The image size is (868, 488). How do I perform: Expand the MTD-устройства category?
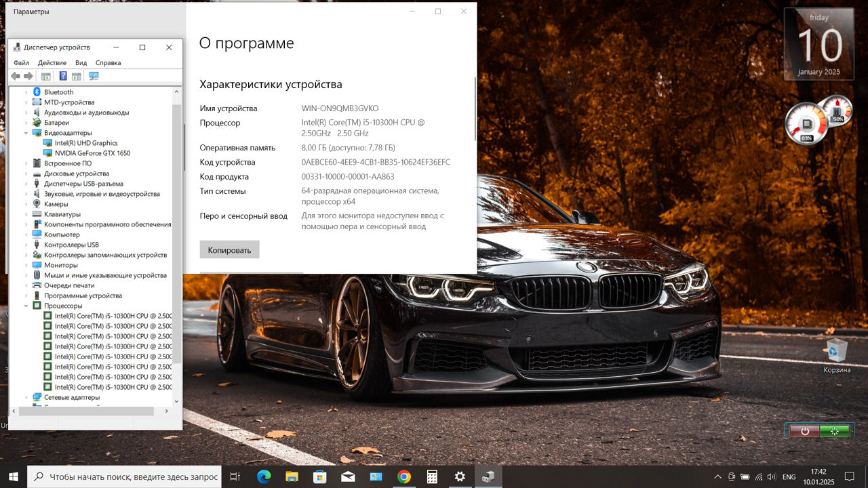click(26, 102)
